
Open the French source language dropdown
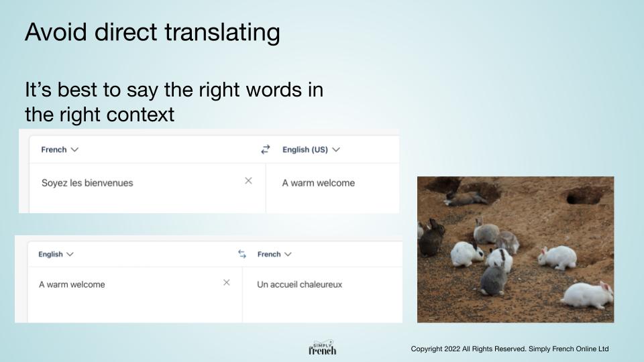coord(60,149)
